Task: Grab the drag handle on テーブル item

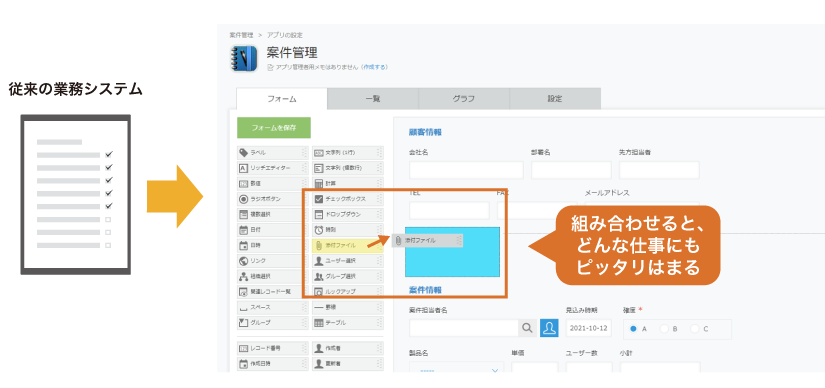Action: tap(379, 322)
